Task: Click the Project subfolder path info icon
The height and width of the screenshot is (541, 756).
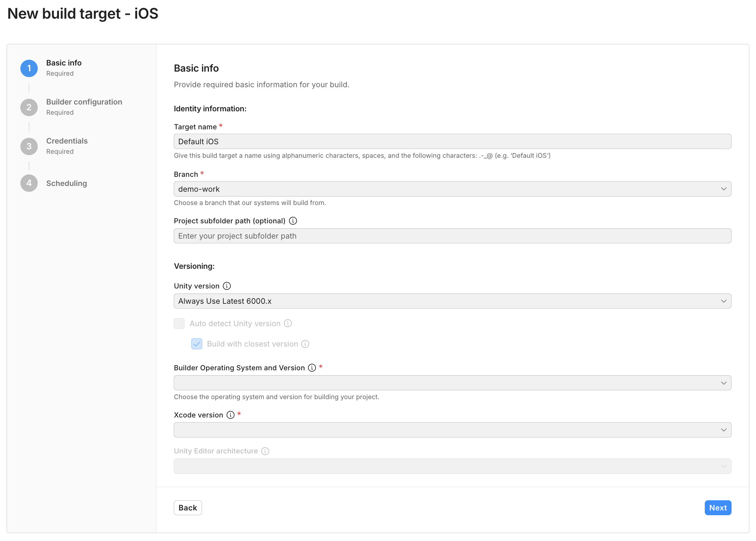Action: click(292, 221)
